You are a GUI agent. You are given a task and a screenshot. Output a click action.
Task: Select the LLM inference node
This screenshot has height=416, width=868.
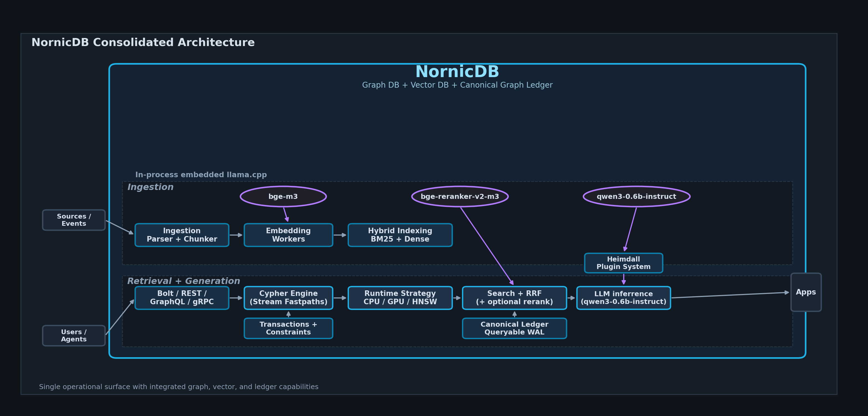tap(623, 298)
